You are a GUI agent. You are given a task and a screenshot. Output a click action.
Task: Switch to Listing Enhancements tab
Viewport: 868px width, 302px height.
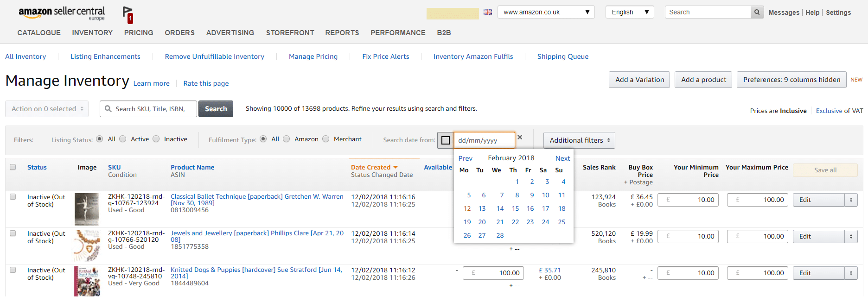tap(105, 57)
